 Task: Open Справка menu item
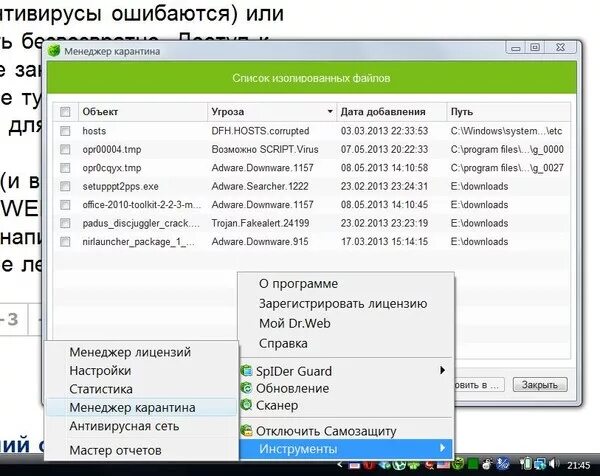click(x=283, y=343)
